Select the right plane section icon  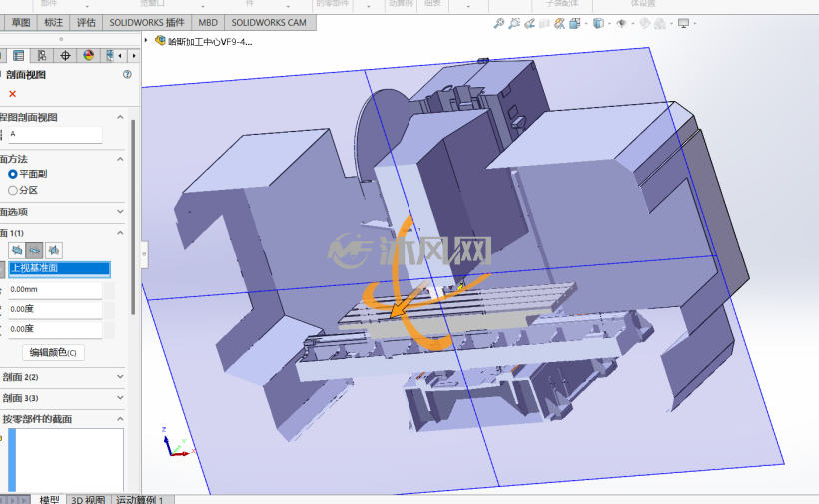pos(53,251)
